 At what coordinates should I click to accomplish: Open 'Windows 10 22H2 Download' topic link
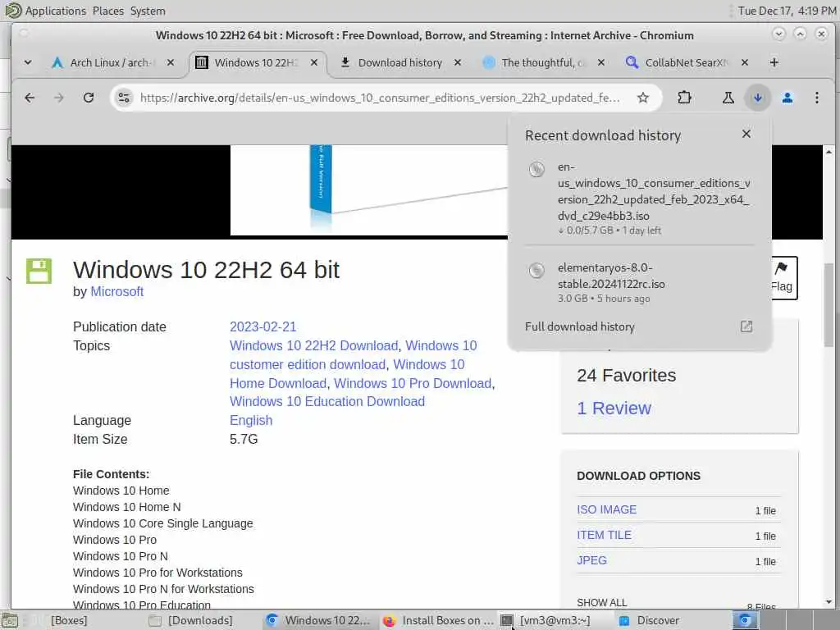coord(314,345)
